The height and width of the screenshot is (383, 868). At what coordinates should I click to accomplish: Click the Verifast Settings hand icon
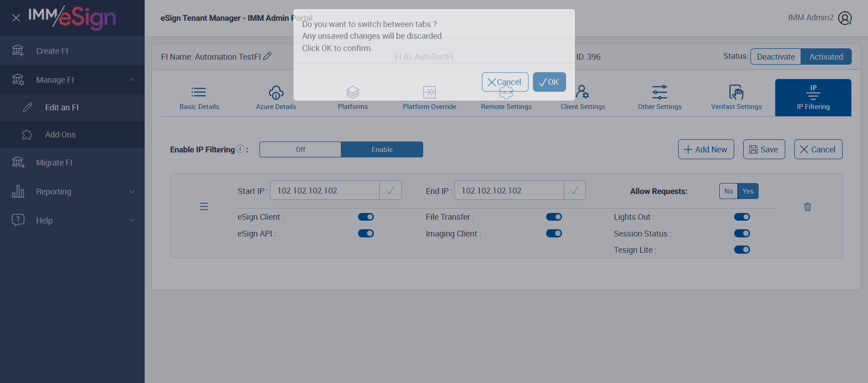click(736, 92)
